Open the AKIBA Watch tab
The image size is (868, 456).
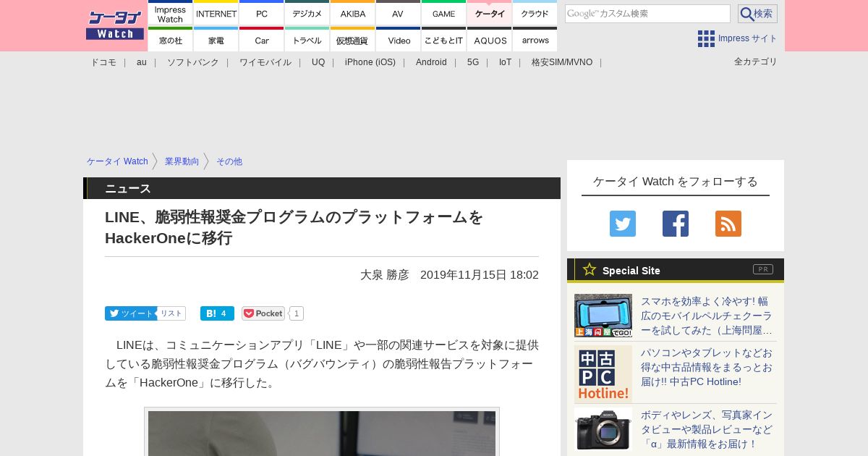pos(353,13)
